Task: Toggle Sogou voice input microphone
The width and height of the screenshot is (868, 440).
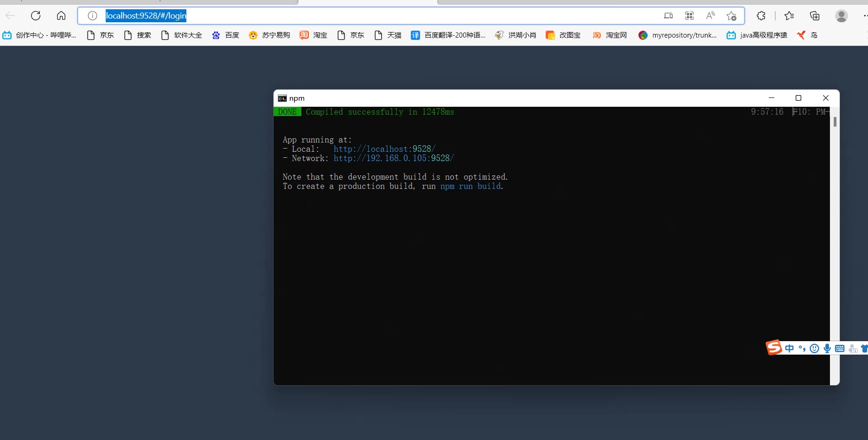Action: point(827,349)
